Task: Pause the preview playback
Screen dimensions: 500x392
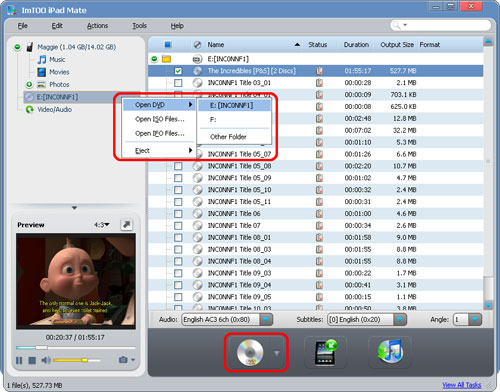Action: 19,360
